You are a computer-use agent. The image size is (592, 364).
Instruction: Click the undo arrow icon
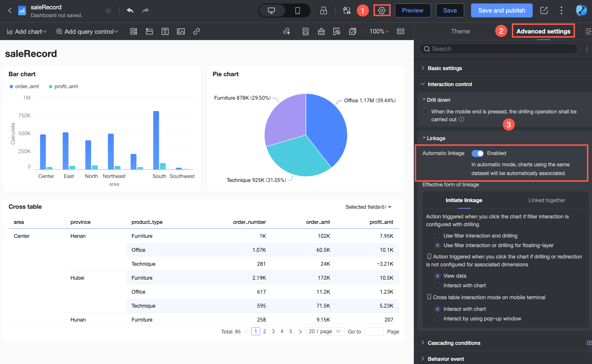tap(130, 10)
